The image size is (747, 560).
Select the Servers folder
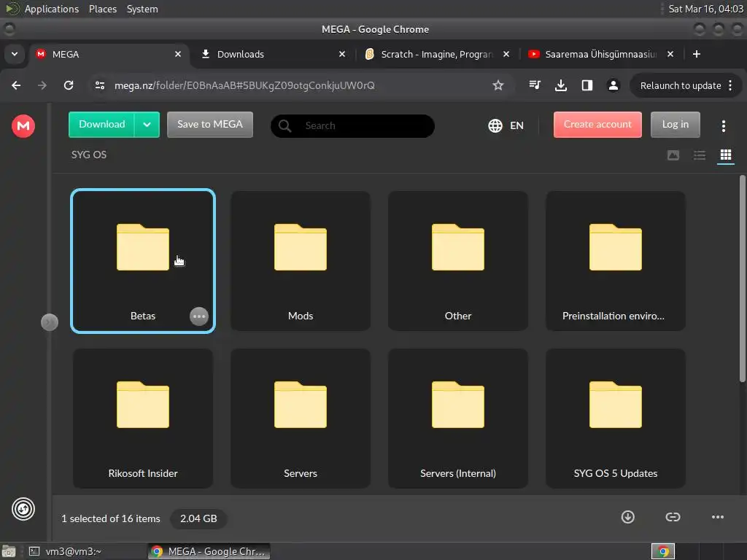pos(301,418)
